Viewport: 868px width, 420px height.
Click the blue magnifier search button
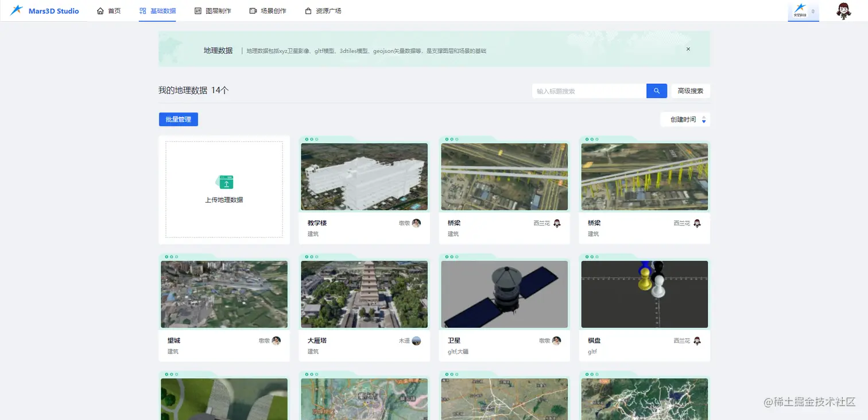pos(657,91)
